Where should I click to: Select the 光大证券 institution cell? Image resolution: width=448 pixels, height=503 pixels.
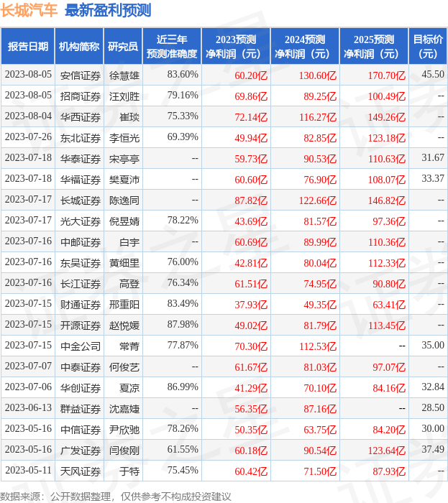(x=81, y=221)
